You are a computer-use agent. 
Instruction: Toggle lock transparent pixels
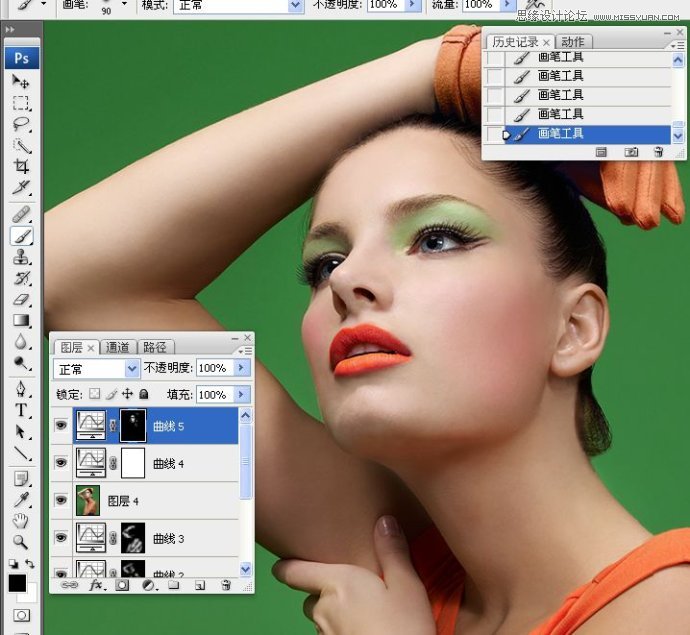94,393
